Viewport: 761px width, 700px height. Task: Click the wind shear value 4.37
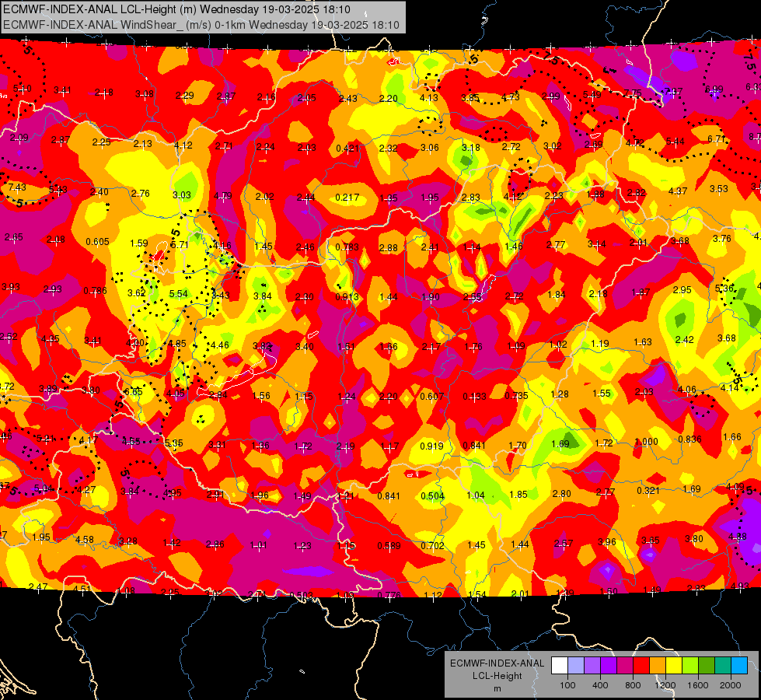click(x=678, y=191)
